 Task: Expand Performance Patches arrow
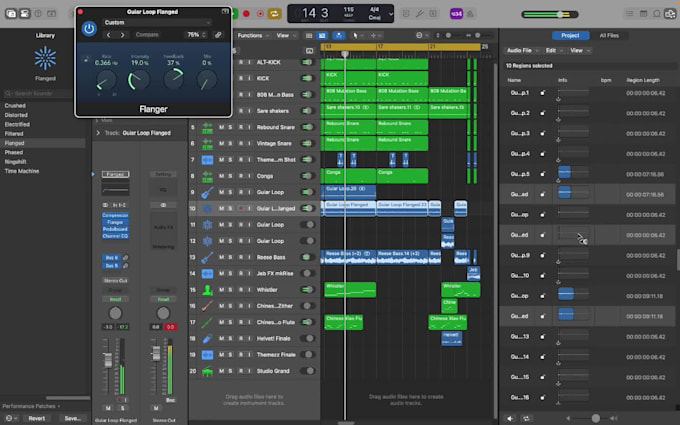click(x=59, y=406)
